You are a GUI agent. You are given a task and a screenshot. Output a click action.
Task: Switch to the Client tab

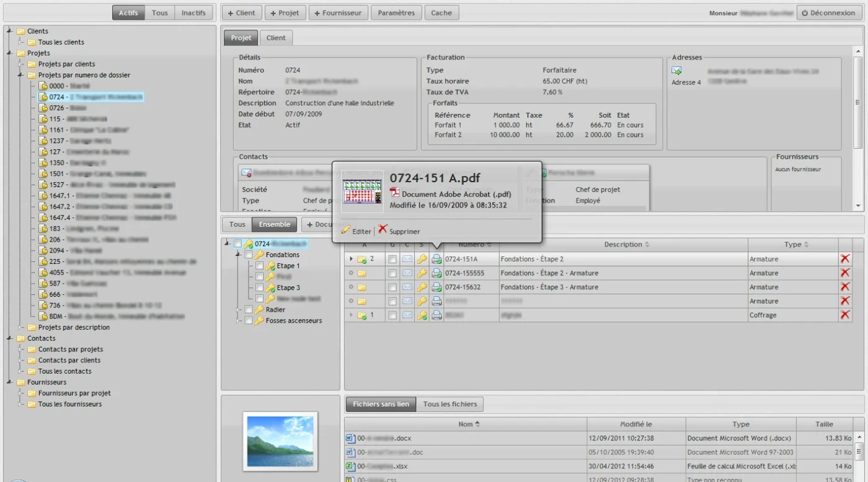[276, 38]
